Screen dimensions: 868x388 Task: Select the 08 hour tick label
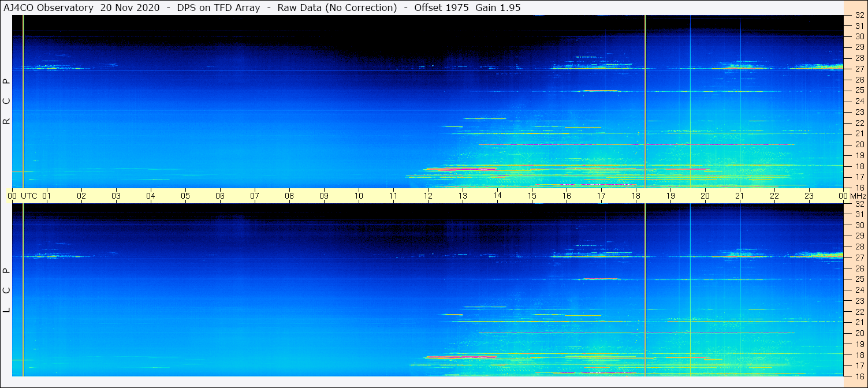pyautogui.click(x=289, y=196)
